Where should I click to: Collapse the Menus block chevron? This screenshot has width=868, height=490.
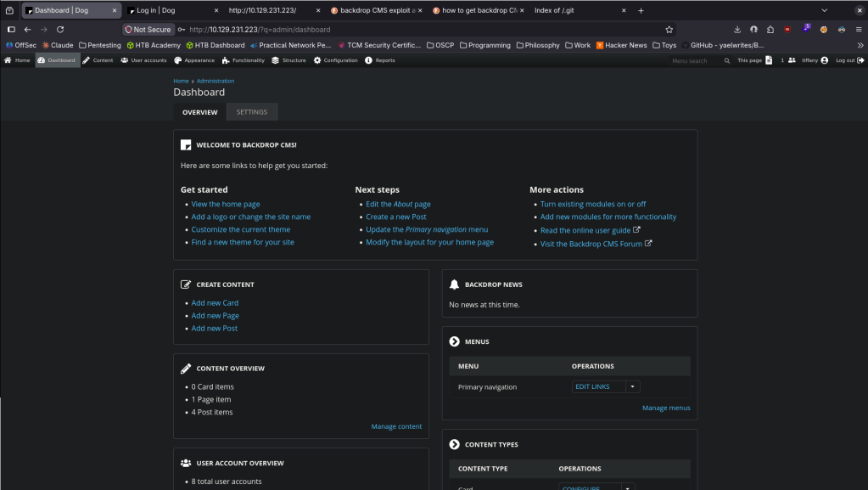[455, 341]
